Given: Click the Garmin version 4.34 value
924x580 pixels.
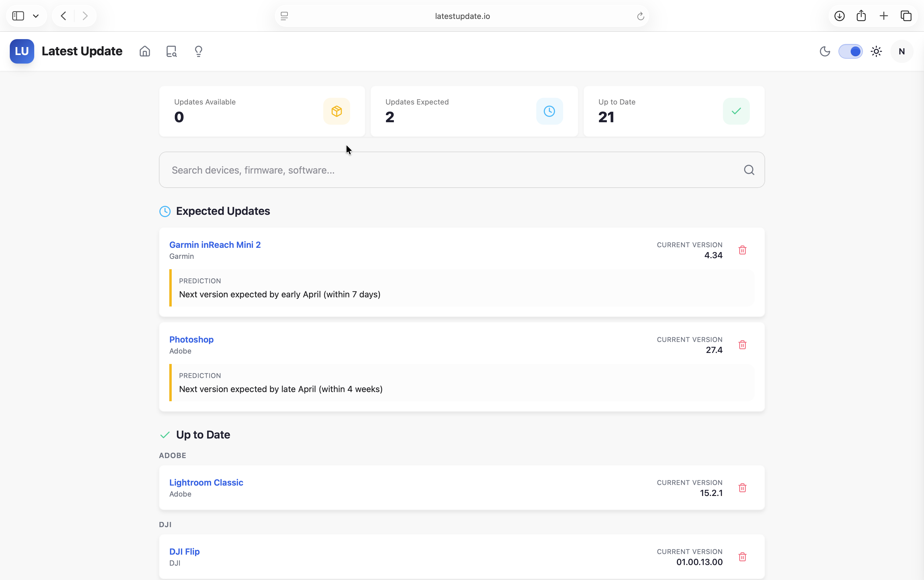Looking at the screenshot, I should click(x=713, y=255).
